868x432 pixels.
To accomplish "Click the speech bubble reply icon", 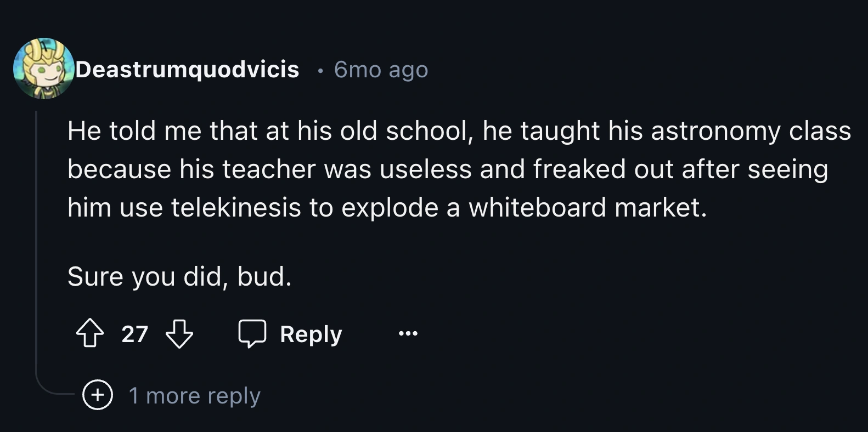I will [252, 333].
